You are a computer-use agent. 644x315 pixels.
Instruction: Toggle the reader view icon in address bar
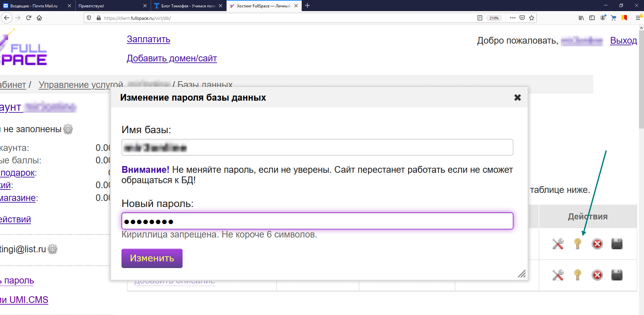[x=480, y=18]
